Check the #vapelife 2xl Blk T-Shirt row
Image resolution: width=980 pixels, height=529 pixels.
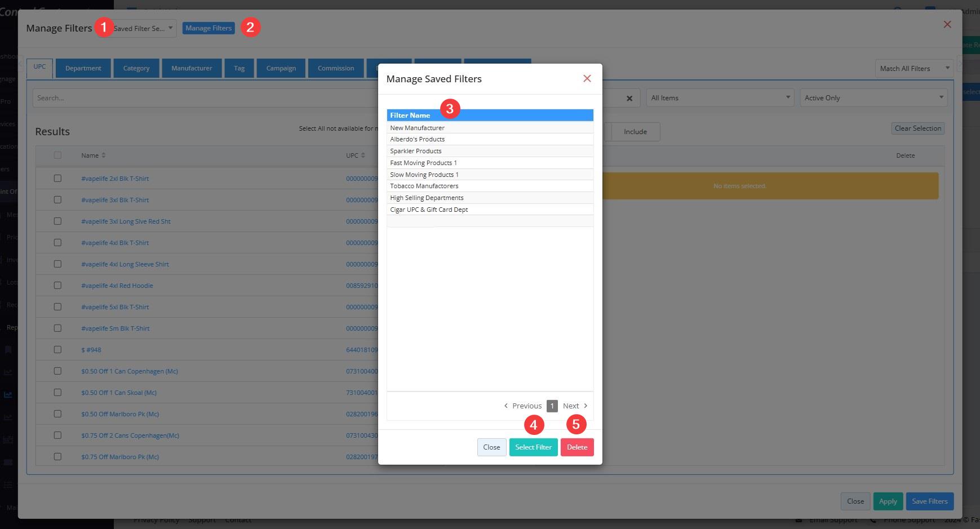click(x=57, y=178)
